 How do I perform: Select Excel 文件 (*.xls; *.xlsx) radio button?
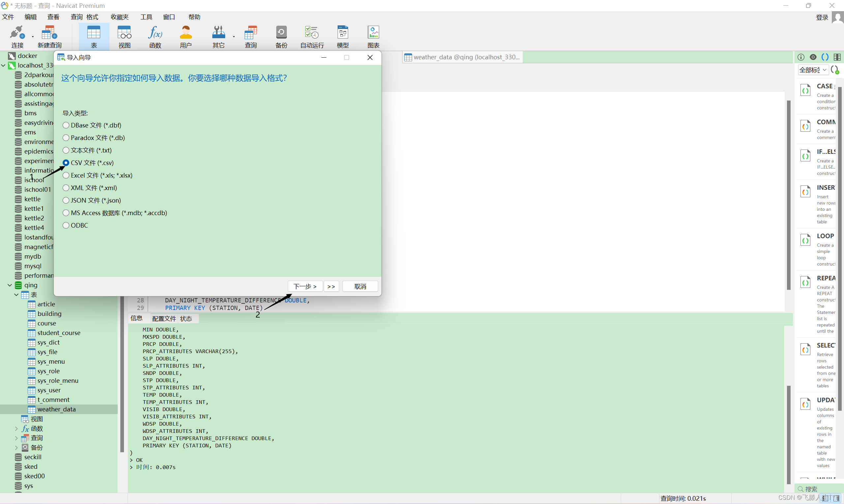[x=65, y=175]
